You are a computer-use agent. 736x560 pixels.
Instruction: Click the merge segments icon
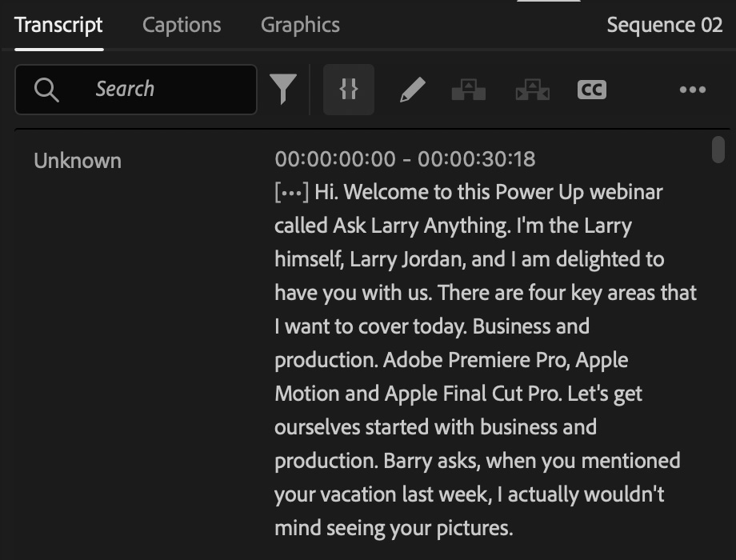(532, 90)
